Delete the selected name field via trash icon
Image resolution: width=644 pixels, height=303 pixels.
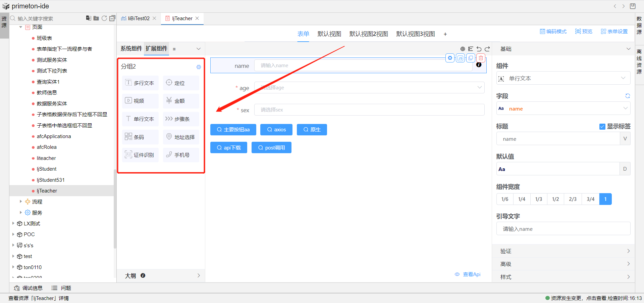[481, 58]
